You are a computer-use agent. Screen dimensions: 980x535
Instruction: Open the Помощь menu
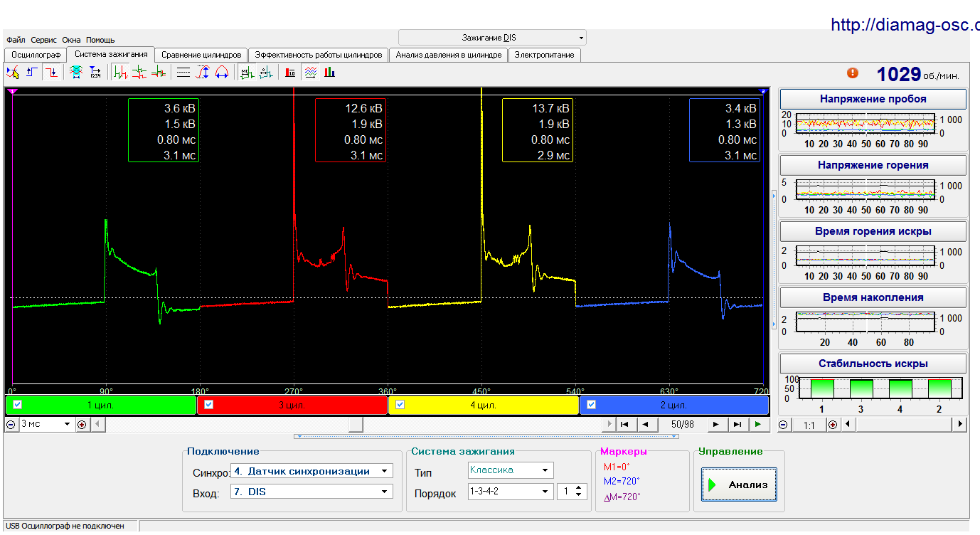[100, 40]
